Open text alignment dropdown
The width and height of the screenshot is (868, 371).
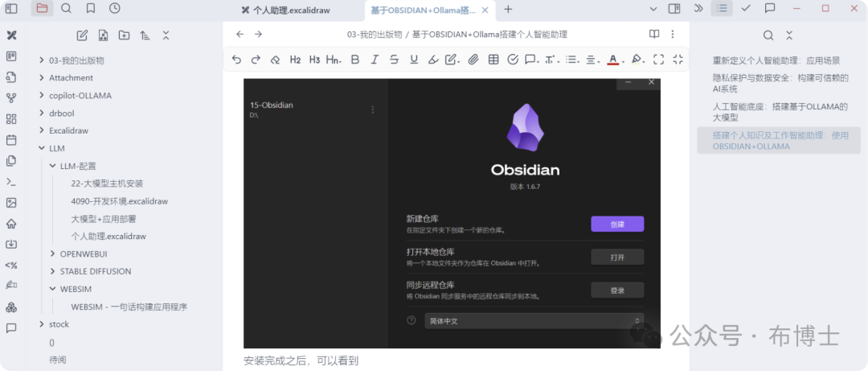[592, 60]
